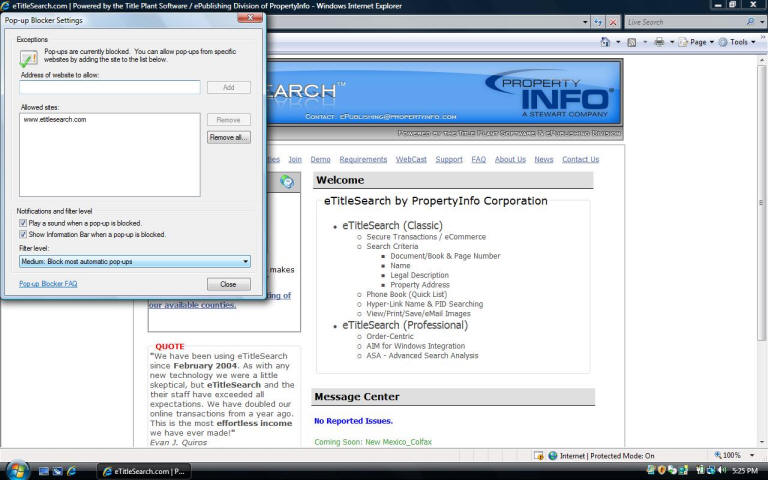Open the FAQ navigation link

[479, 160]
